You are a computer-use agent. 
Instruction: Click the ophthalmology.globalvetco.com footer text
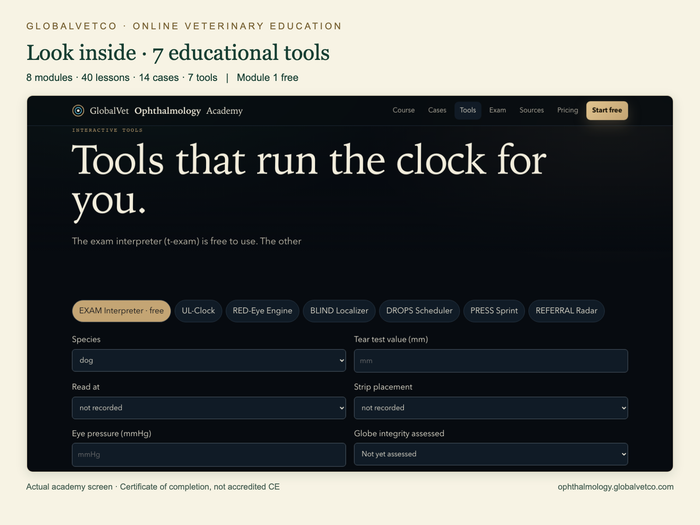click(x=615, y=487)
